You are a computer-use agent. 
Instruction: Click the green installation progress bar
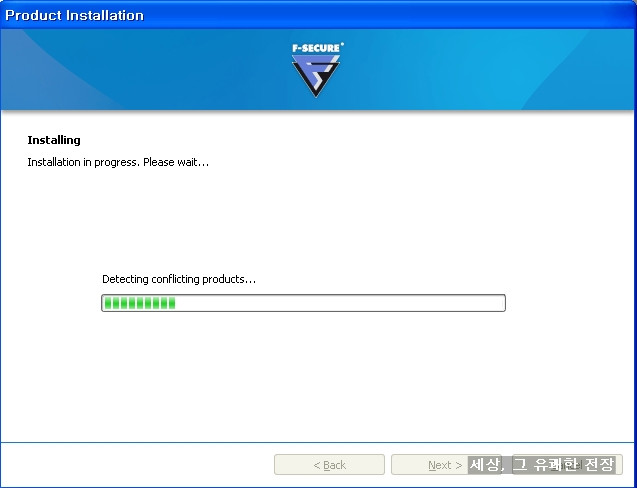tap(303, 303)
